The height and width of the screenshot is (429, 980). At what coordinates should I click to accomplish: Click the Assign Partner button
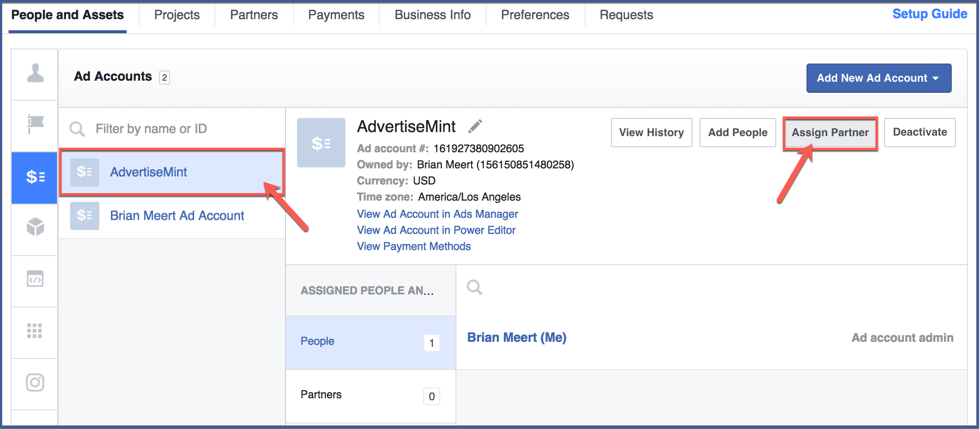click(x=830, y=133)
